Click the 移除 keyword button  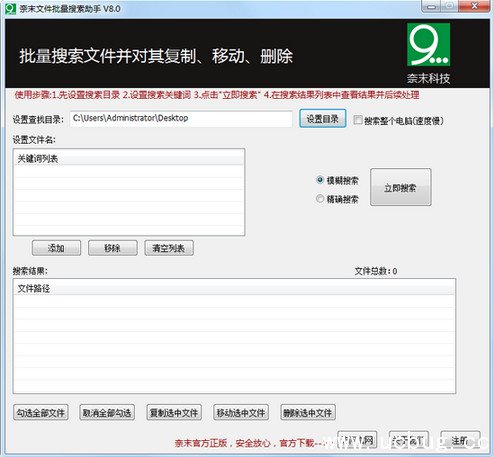coord(113,248)
